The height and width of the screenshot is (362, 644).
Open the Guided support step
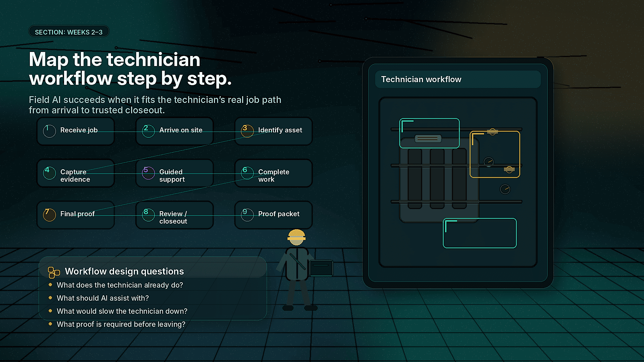tap(174, 173)
